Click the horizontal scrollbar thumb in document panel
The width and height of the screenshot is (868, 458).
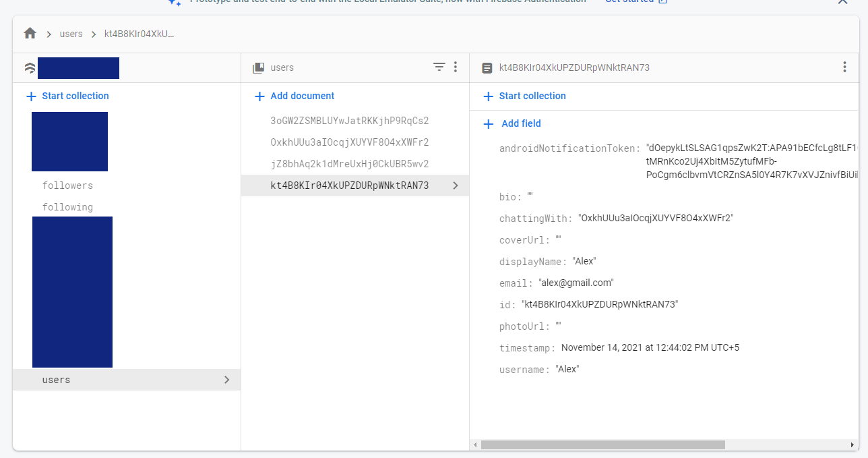coord(602,445)
